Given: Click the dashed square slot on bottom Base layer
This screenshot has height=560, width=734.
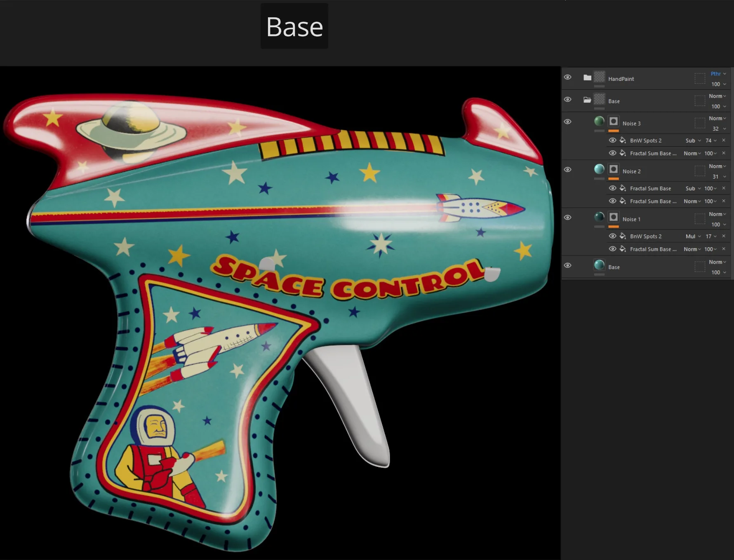Looking at the screenshot, I should [x=700, y=267].
